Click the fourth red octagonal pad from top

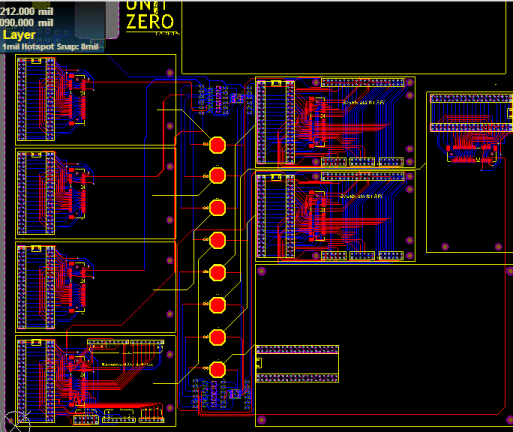coord(217,240)
